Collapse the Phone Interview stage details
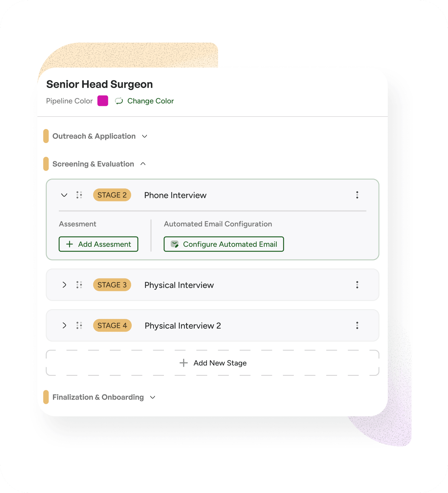 64,195
